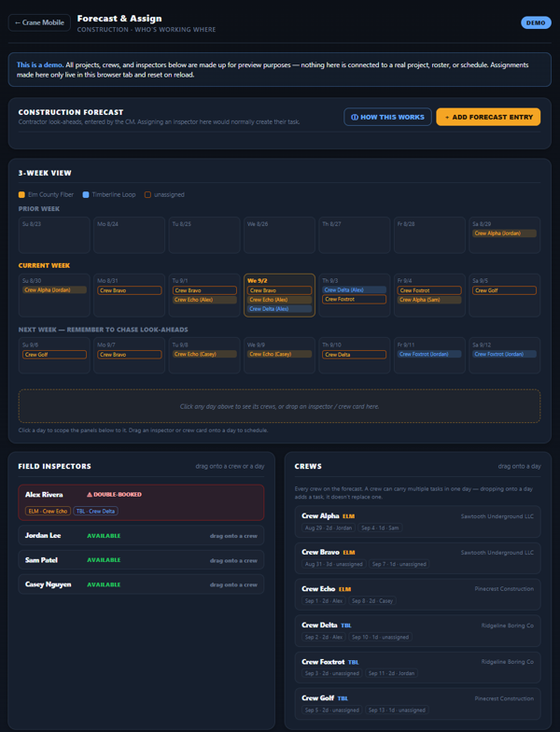Click the unassigned legend swatch

[147, 194]
